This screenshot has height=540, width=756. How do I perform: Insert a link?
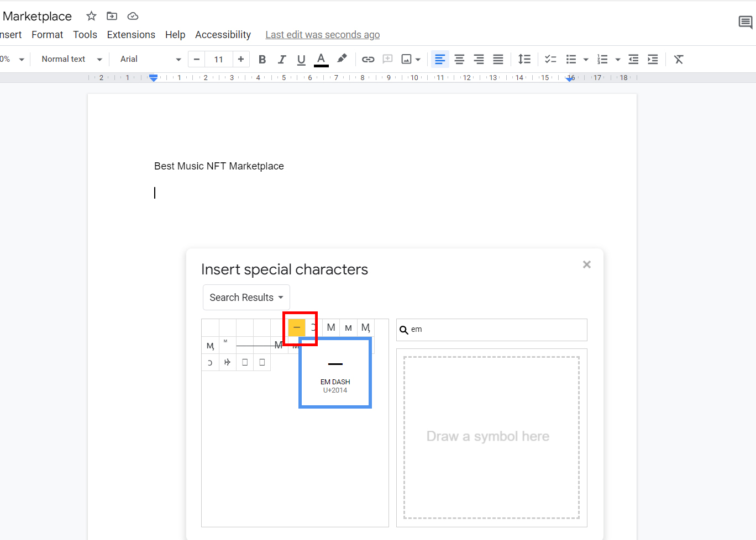point(368,59)
